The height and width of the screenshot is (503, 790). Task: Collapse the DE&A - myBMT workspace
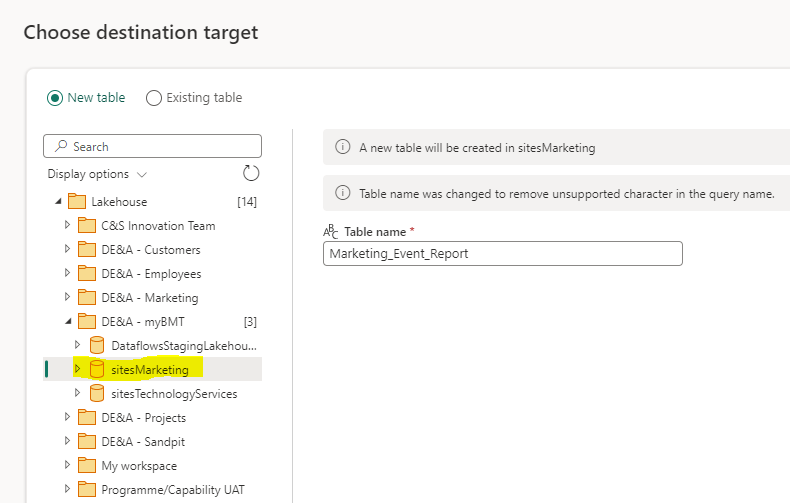(x=67, y=321)
